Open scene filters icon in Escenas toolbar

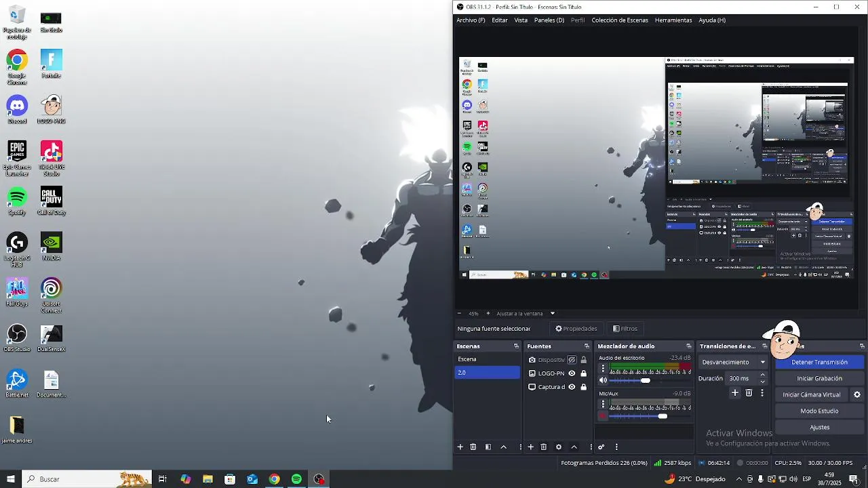pos(488,447)
